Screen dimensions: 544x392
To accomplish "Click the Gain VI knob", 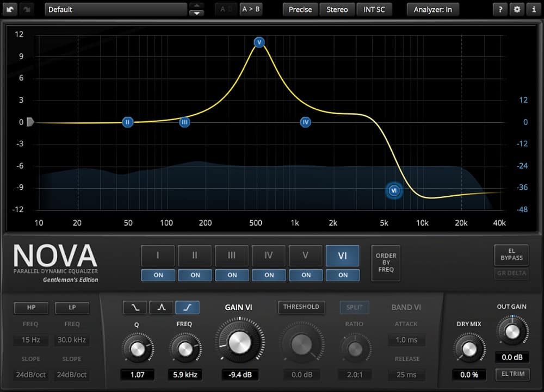I will click(x=238, y=341).
